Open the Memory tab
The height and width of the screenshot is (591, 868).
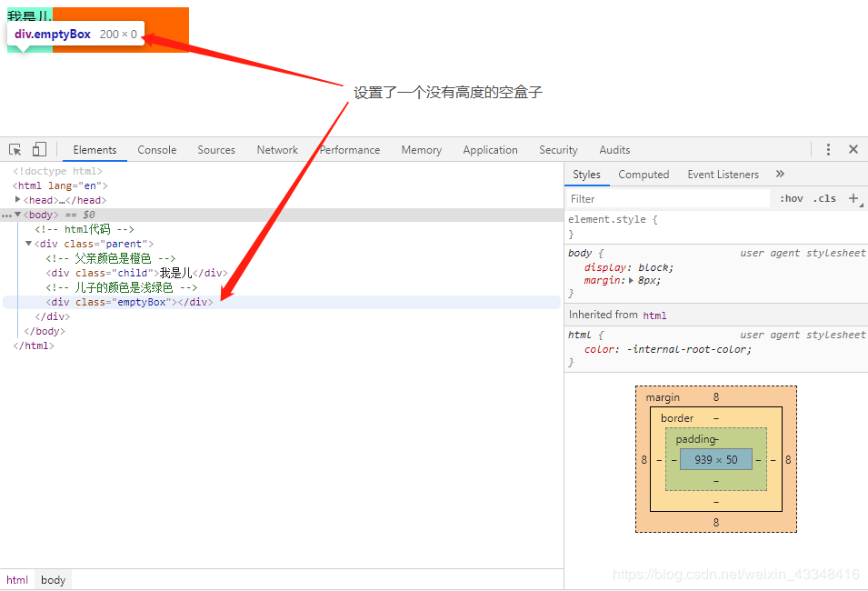[421, 149]
